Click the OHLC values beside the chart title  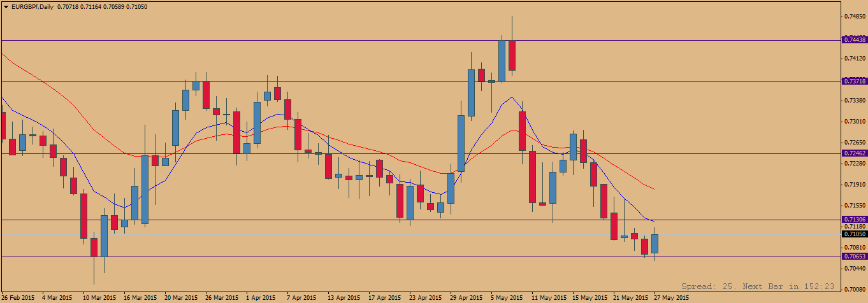coord(102,6)
